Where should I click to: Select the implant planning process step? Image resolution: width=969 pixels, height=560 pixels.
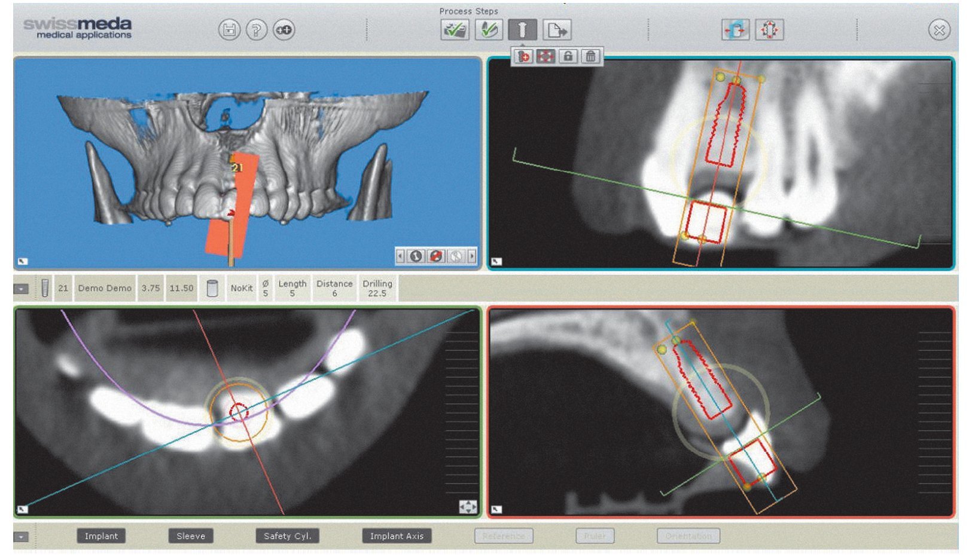[x=522, y=30]
